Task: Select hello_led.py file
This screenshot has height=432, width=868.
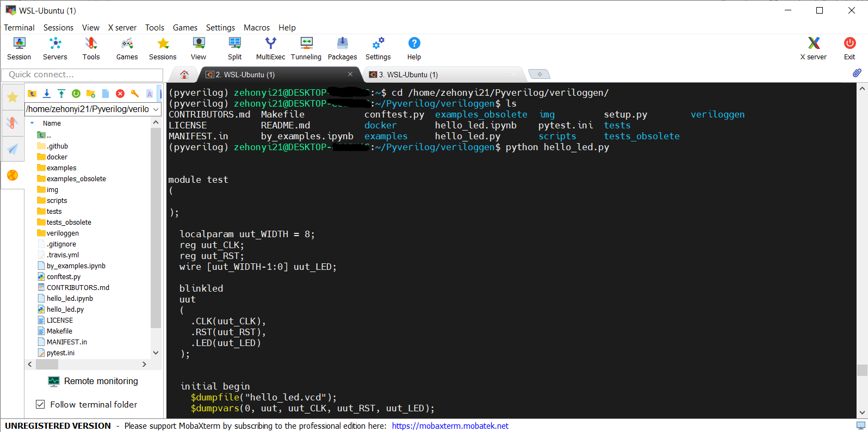Action: click(65, 309)
